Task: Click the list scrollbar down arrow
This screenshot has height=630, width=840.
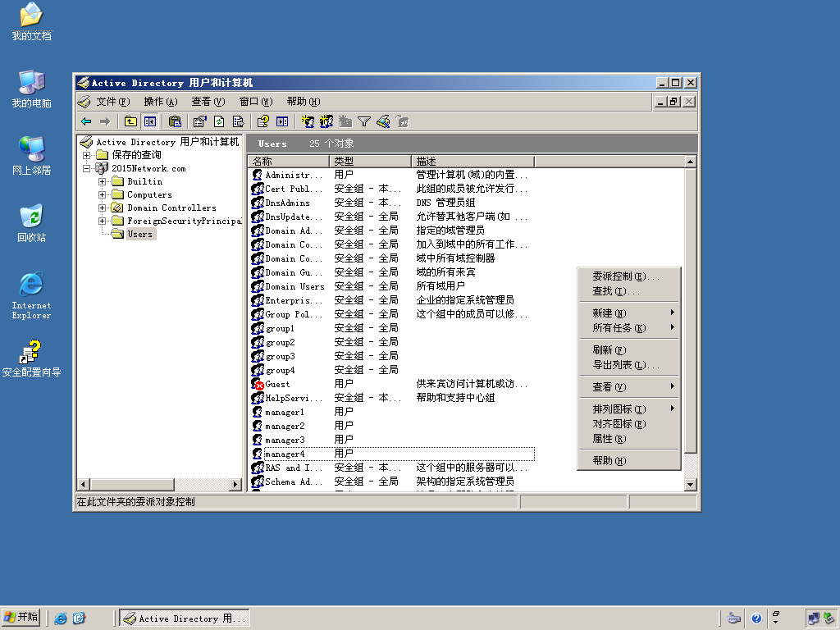Action: (690, 484)
